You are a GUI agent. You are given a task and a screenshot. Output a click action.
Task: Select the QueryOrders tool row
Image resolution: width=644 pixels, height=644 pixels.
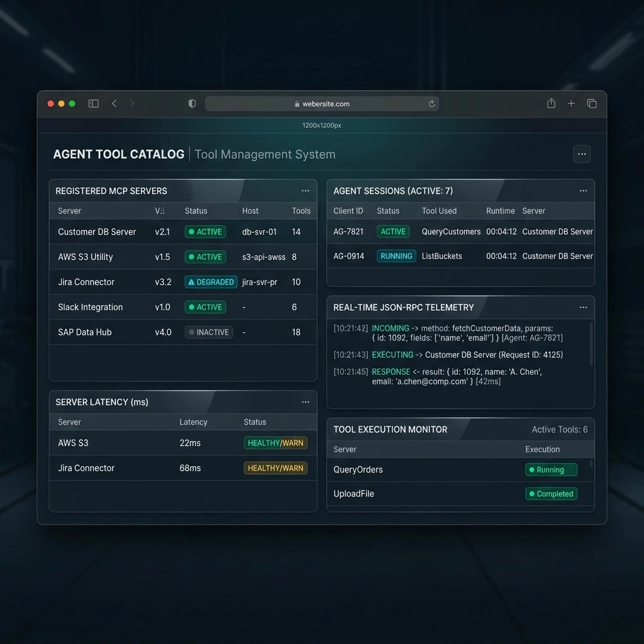(x=460, y=469)
